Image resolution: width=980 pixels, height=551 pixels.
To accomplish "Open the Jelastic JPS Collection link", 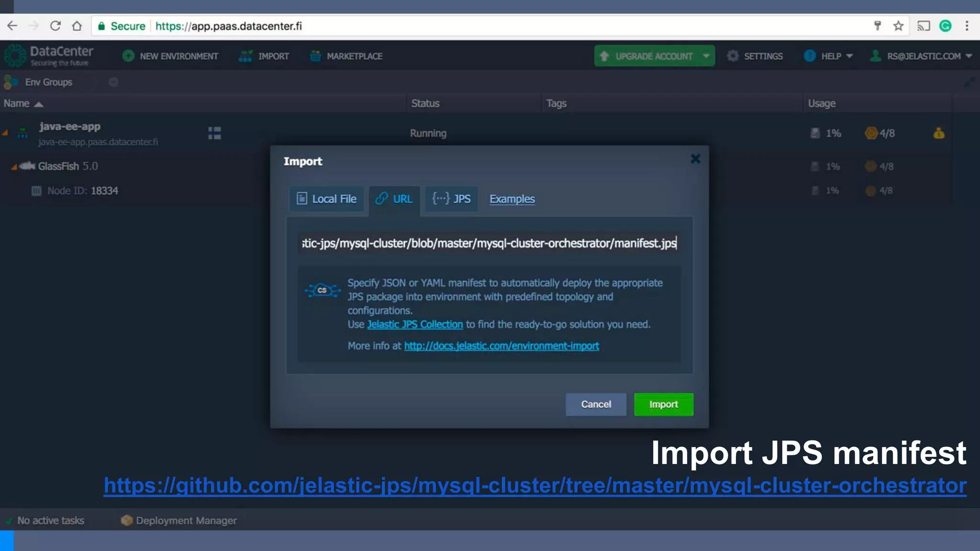I will click(415, 324).
